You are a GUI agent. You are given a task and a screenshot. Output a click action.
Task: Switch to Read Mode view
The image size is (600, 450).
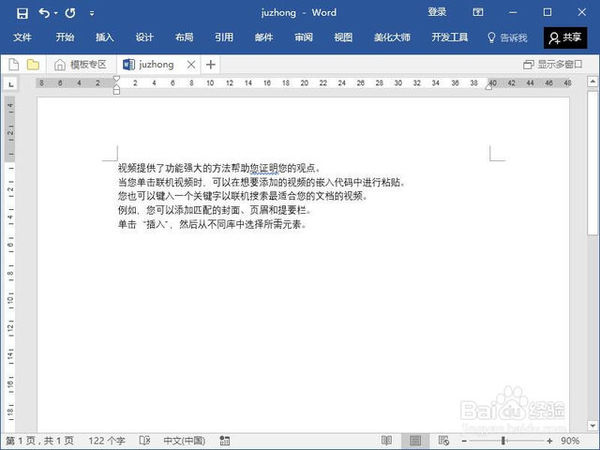pos(386,441)
